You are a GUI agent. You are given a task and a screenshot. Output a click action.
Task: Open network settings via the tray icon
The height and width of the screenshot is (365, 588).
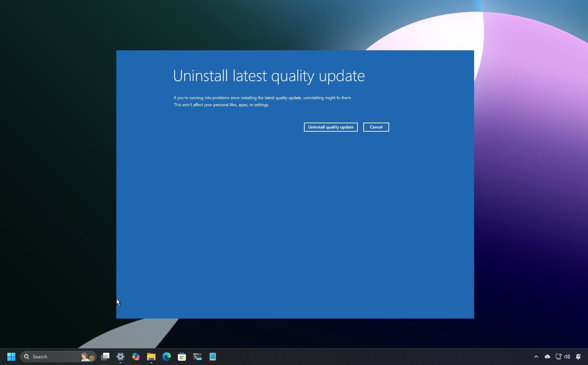click(558, 357)
